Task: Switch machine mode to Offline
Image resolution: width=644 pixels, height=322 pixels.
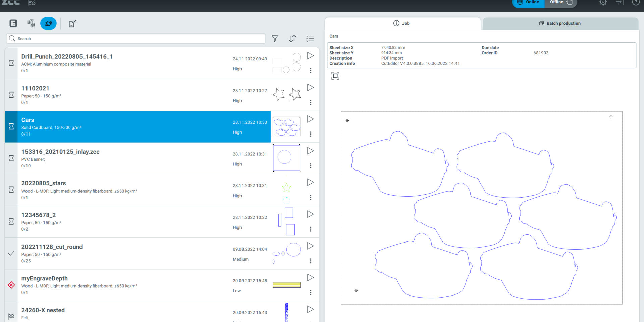Action: pos(561,3)
